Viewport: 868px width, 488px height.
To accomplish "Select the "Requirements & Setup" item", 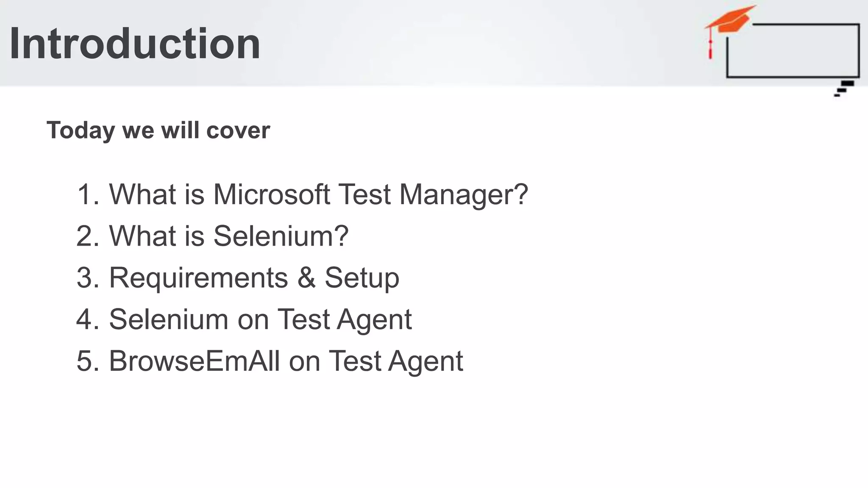I will [x=254, y=278].
